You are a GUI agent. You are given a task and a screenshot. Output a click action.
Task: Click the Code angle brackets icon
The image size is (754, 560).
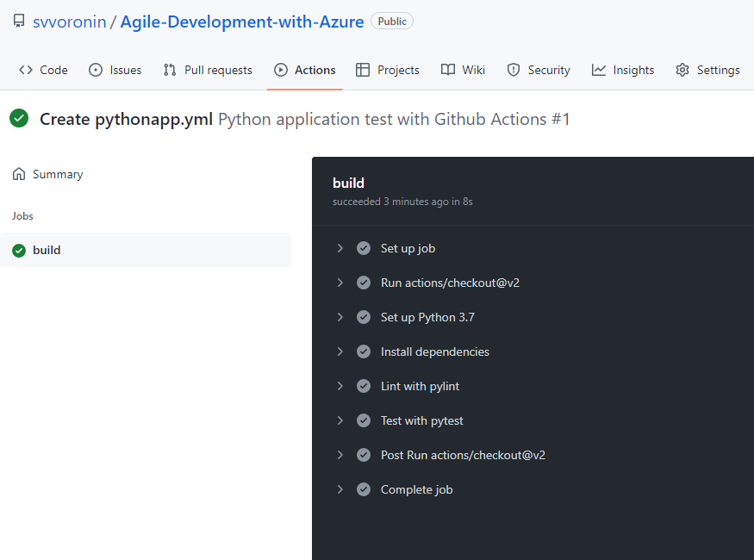pyautogui.click(x=26, y=70)
